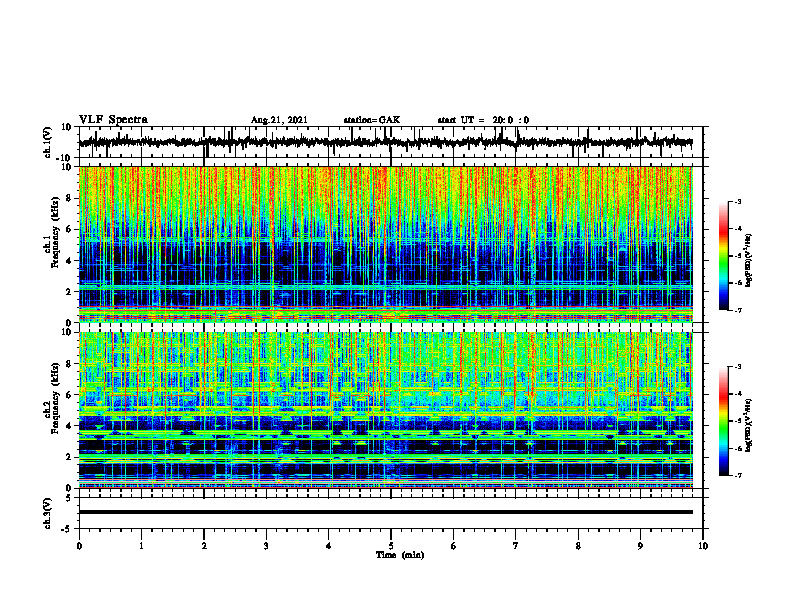Viewport: 792px width, 612px height.
Task: Click the "-3" label on ch.2 color bar
Action: 737,367
